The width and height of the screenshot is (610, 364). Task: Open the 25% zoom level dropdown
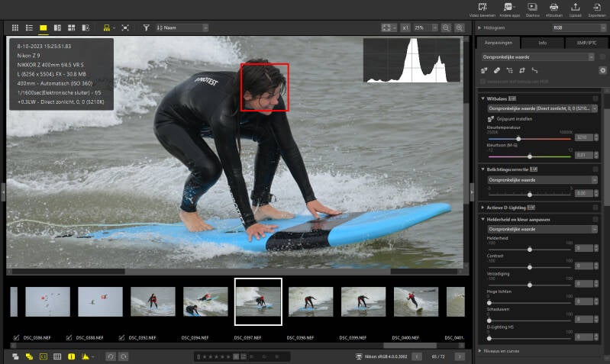[x=425, y=27]
